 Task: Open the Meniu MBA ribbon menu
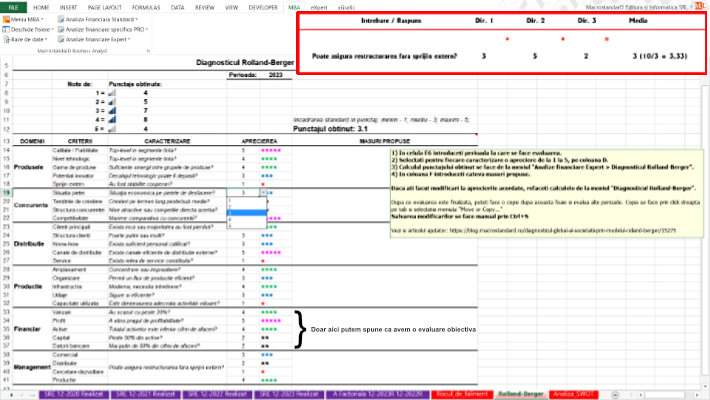click(x=28, y=19)
